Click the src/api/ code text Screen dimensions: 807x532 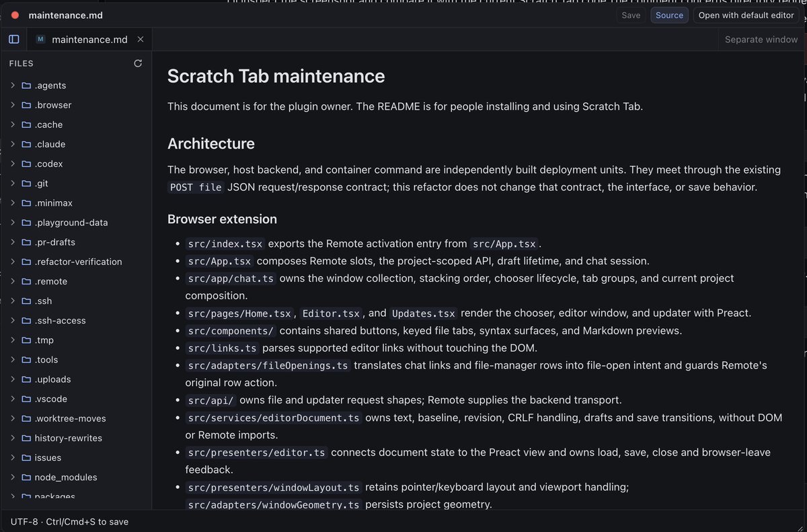click(x=211, y=401)
